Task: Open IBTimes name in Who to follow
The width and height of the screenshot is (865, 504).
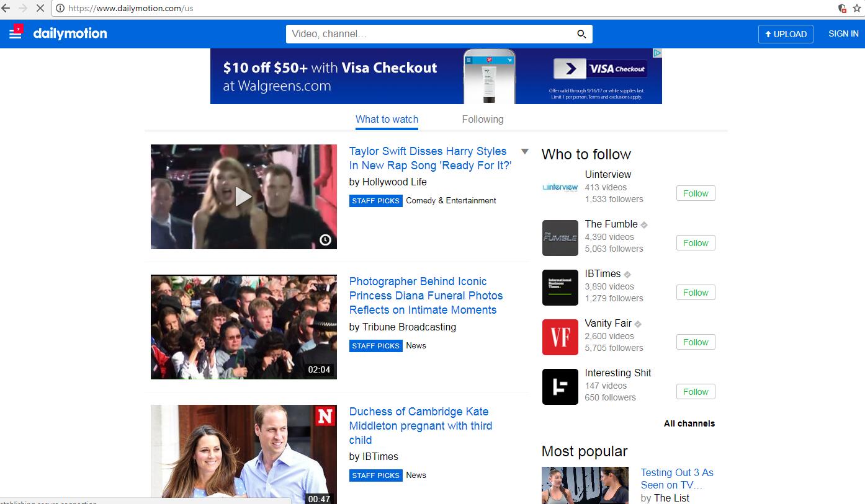Action: point(603,273)
